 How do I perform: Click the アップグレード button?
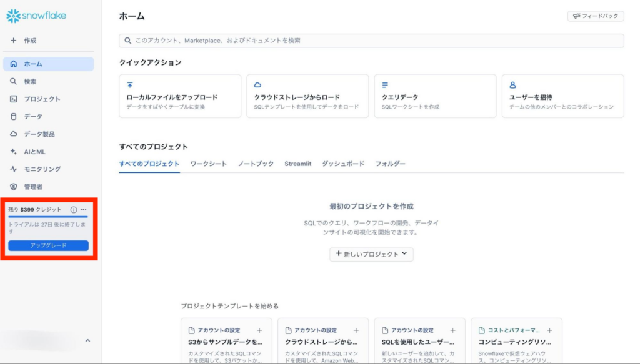pos(48,245)
